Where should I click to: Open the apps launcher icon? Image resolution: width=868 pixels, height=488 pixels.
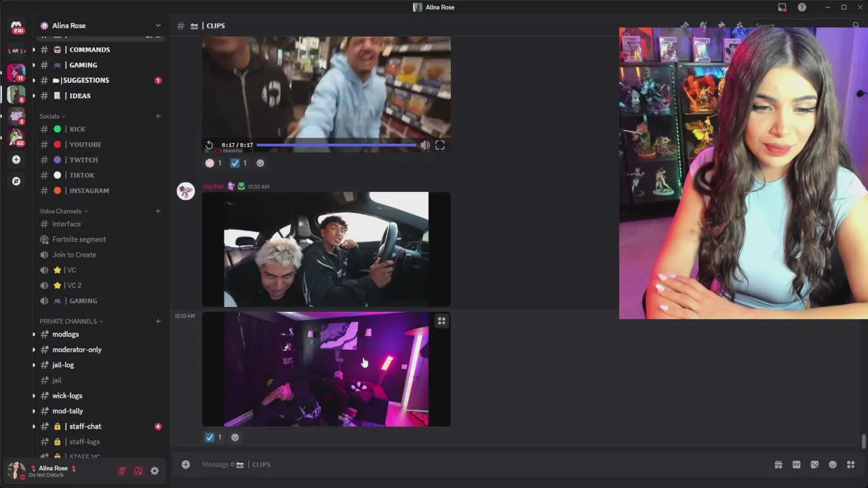pos(850,464)
